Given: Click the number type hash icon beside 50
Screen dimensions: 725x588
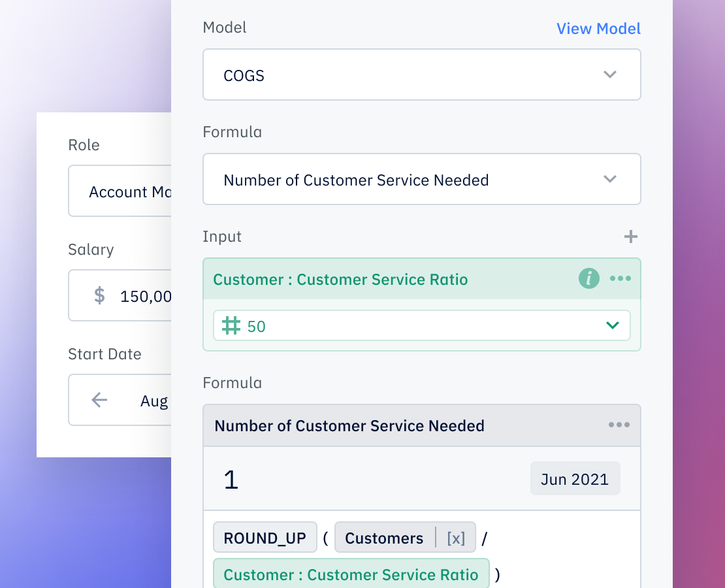Looking at the screenshot, I should coord(230,325).
